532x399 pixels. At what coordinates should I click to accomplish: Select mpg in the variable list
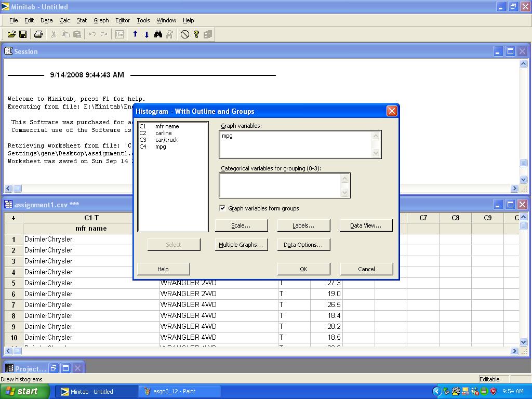click(161, 147)
